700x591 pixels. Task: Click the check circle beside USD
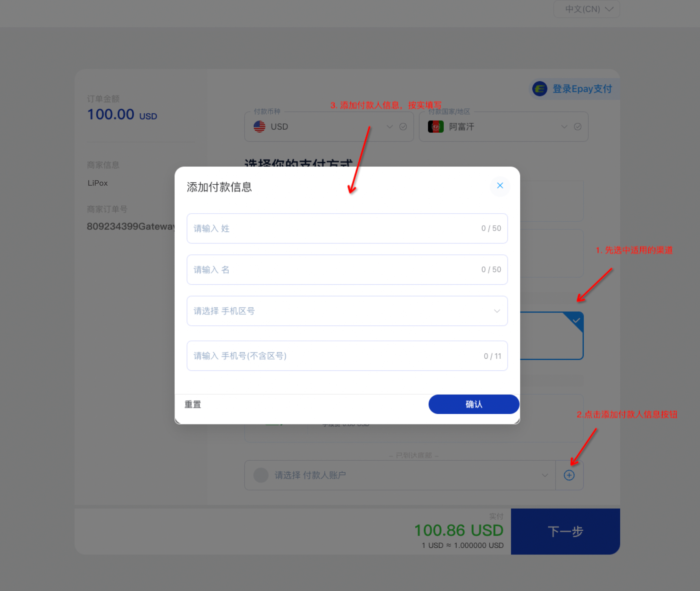[x=403, y=127]
